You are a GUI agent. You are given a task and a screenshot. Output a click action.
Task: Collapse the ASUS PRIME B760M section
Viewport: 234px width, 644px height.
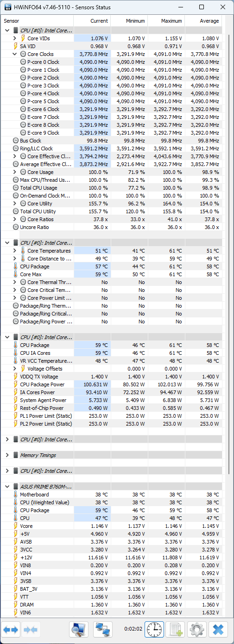pos(7,487)
